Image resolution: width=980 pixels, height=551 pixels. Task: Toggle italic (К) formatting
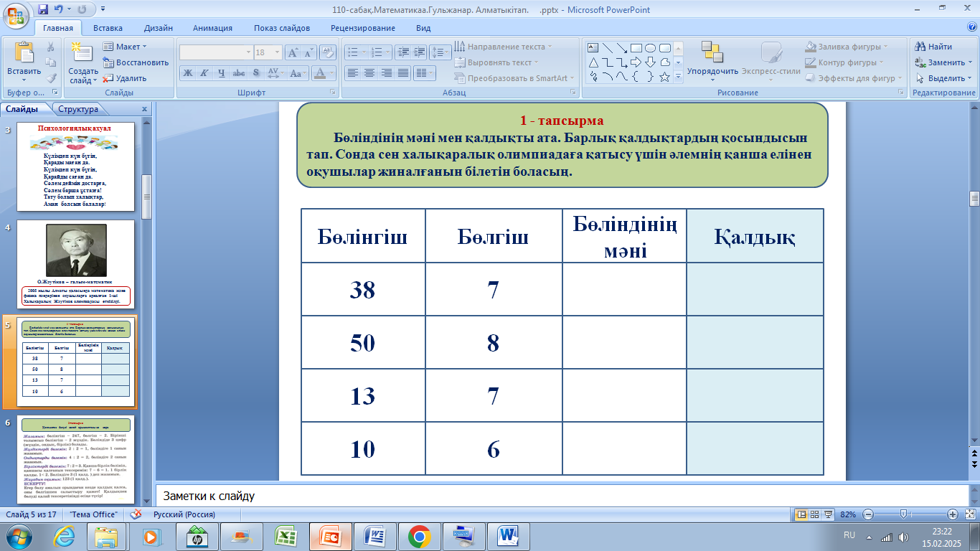click(x=204, y=72)
